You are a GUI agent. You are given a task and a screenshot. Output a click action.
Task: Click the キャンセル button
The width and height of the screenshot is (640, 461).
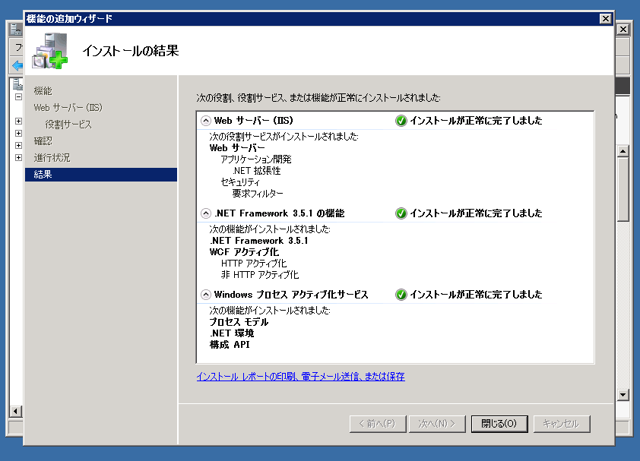pos(561,423)
